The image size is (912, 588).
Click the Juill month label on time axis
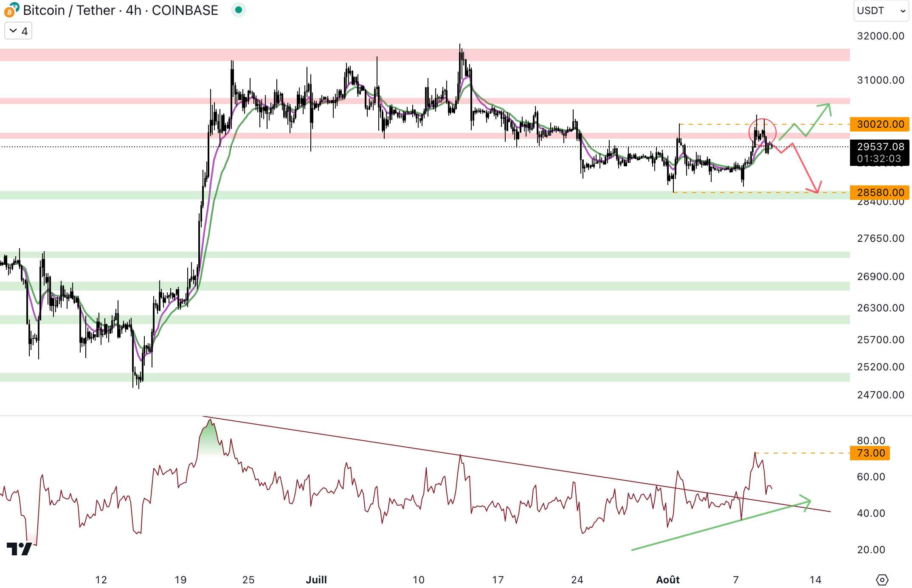316,580
